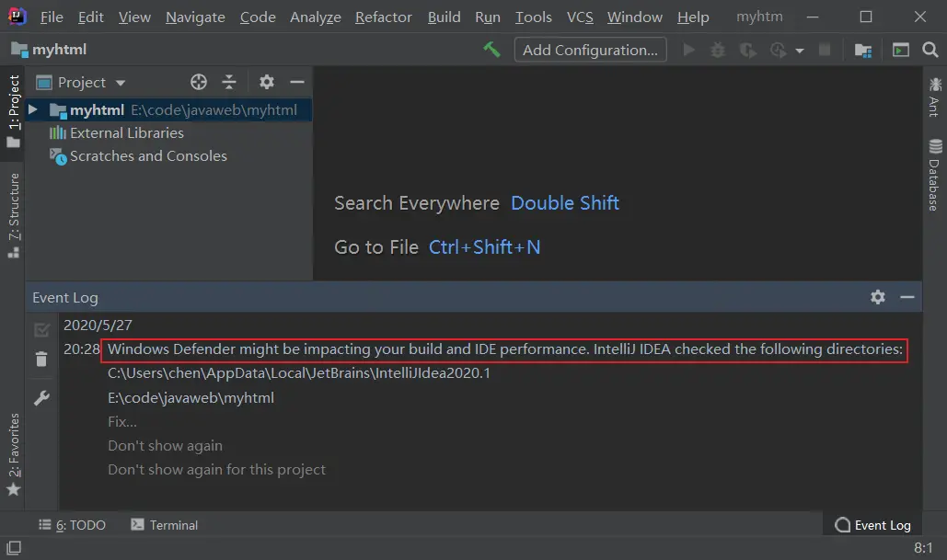
Task: Click the Search Everywhere magnifier icon
Action: pos(930,50)
